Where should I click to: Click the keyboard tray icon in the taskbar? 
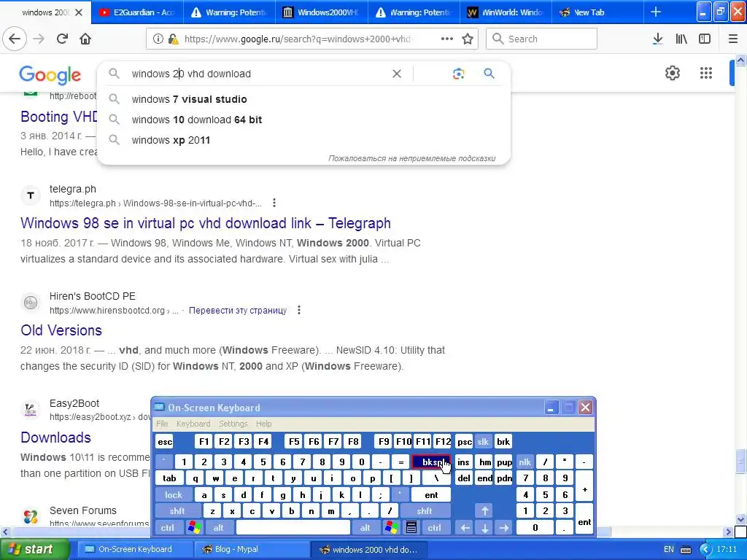[x=686, y=550]
